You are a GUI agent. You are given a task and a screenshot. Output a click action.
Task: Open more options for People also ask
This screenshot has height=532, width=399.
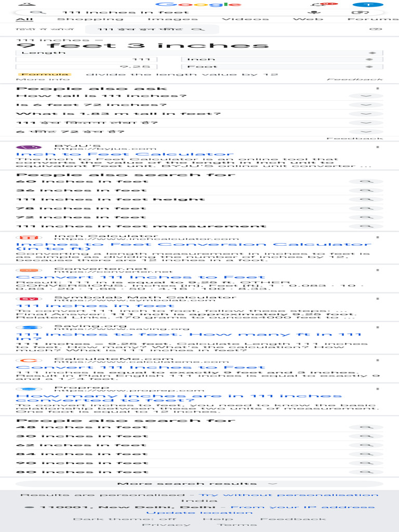pos(378,88)
